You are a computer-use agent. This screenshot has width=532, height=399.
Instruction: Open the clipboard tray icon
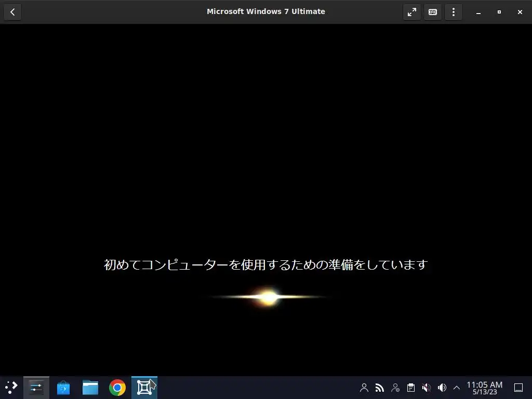tap(411, 388)
